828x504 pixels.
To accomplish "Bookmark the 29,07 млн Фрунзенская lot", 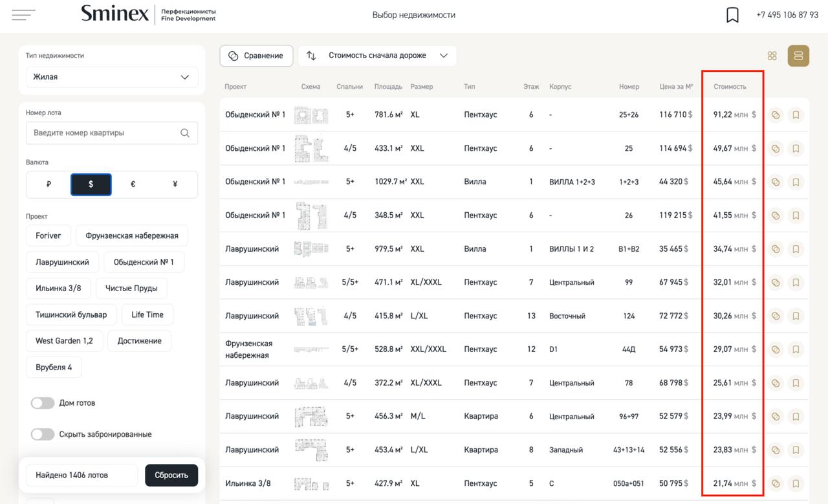I will pyautogui.click(x=796, y=349).
